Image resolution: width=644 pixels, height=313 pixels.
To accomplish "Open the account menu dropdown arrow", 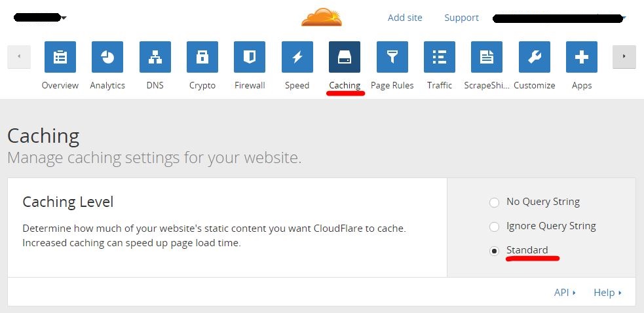I will click(624, 18).
